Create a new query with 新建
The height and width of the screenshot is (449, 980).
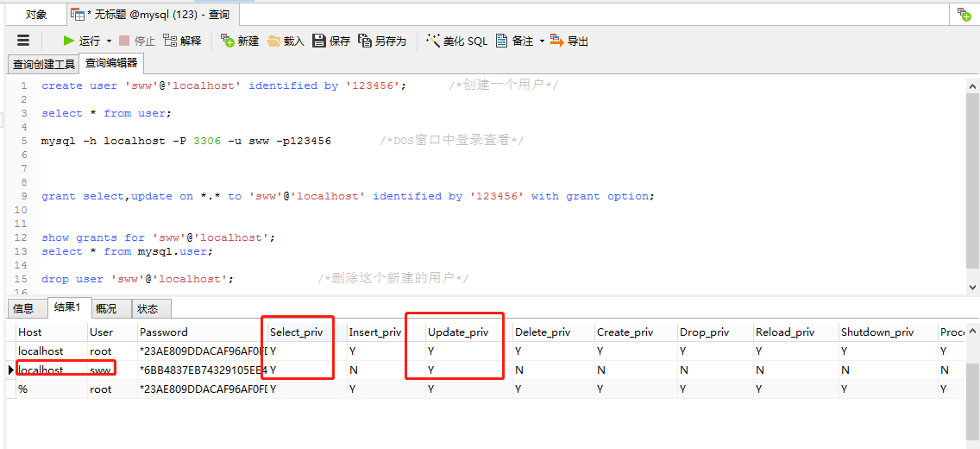pyautogui.click(x=240, y=41)
